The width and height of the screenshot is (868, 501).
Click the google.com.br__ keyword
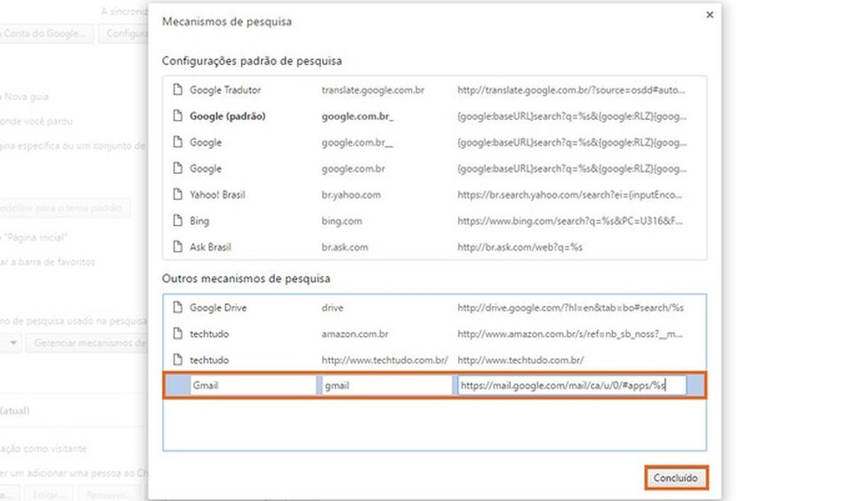click(x=357, y=142)
